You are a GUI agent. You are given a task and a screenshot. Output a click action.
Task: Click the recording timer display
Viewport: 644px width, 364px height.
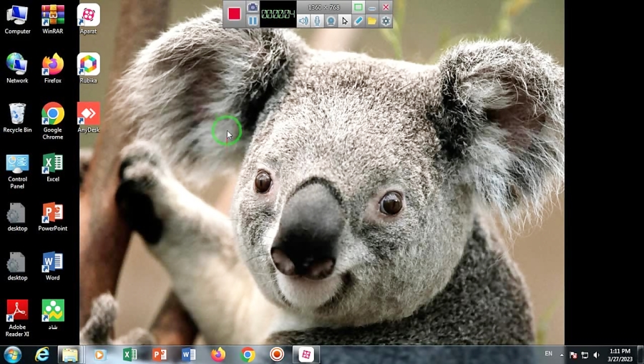point(278,14)
